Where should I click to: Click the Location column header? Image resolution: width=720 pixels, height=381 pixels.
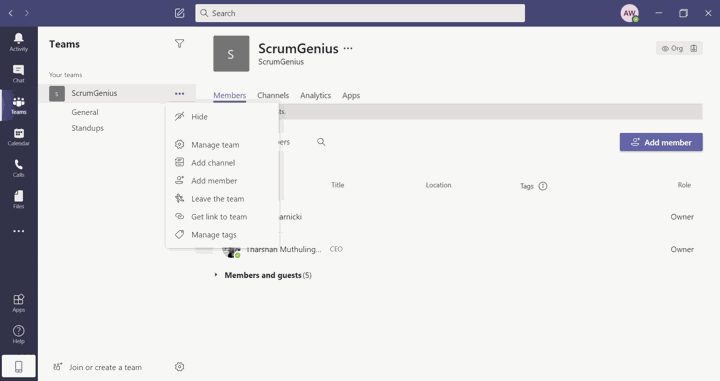(x=439, y=185)
